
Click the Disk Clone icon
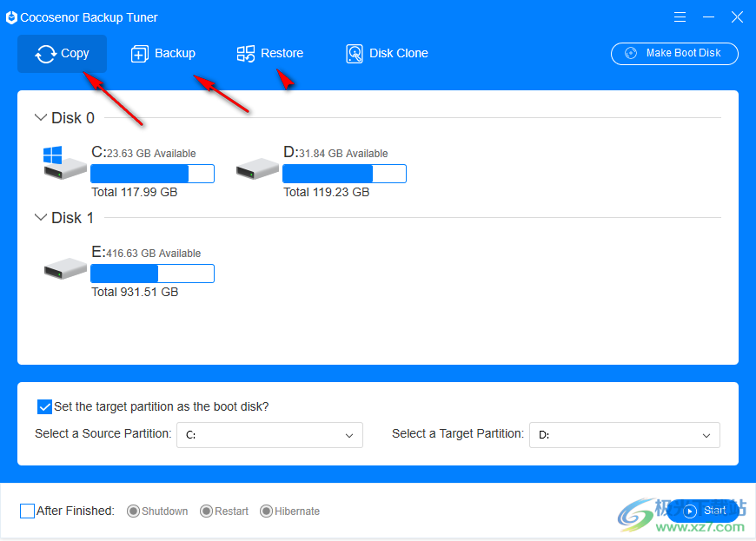355,54
